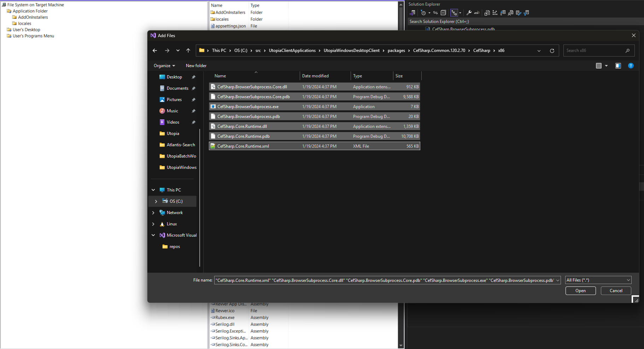
Task: Toggle the preview pane
Action: pyautogui.click(x=618, y=66)
